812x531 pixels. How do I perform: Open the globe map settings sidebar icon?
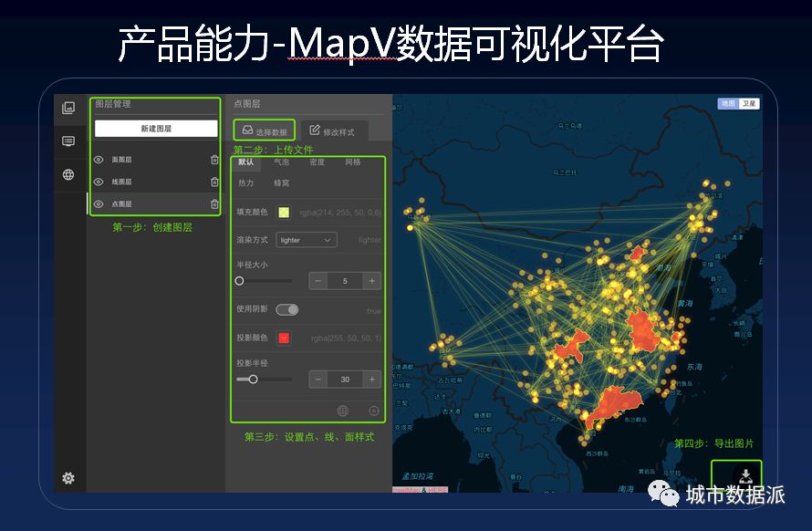[68, 174]
